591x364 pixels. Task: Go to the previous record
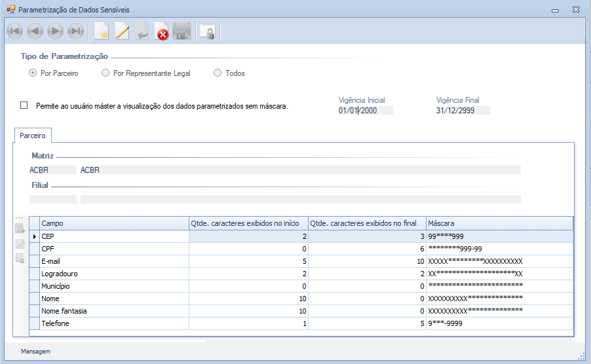click(x=35, y=31)
